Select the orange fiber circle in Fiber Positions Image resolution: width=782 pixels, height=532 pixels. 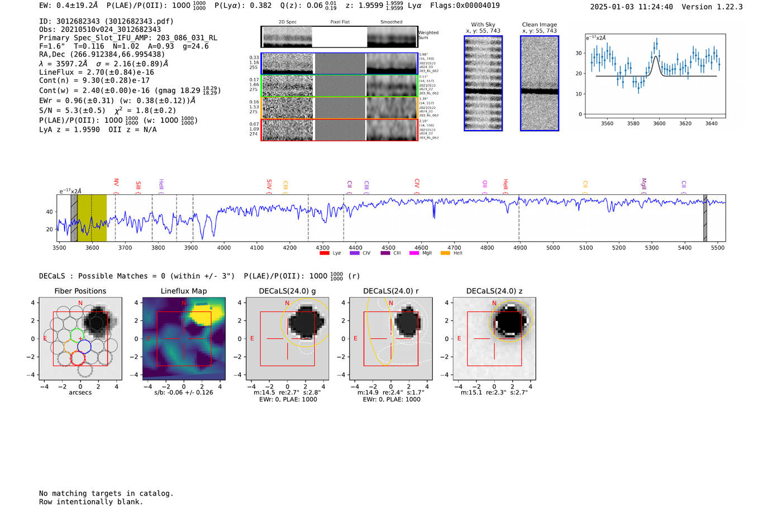tap(71, 347)
